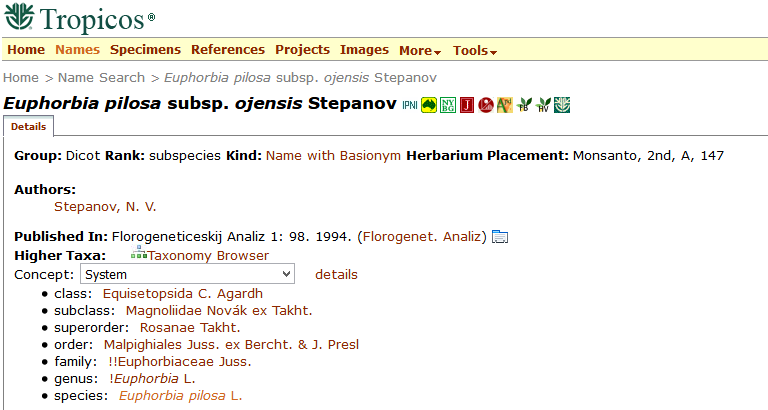Click the Tropicos logo
Viewport: 768px width, 410px height.
[x=80, y=18]
